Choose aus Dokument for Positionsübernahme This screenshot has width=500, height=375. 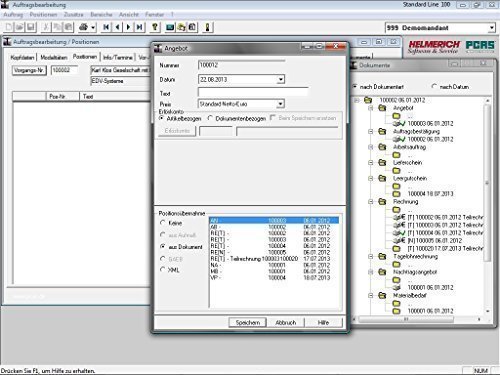[163, 247]
